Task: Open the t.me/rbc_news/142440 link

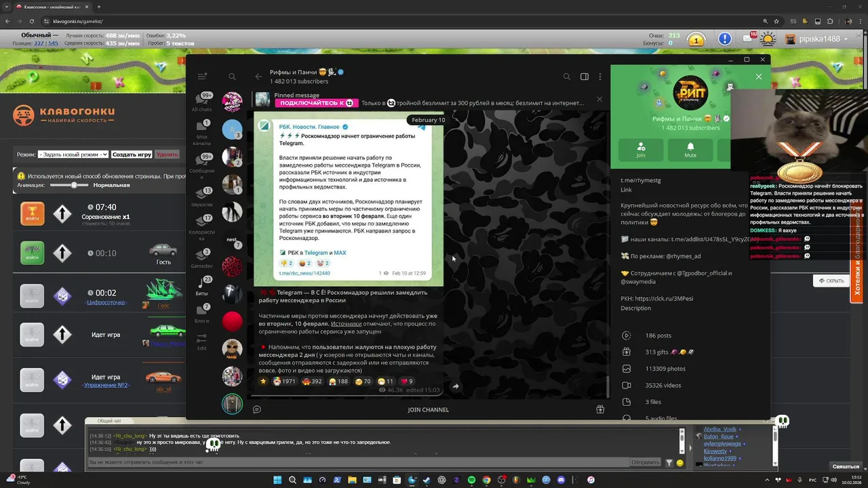Action: [304, 273]
